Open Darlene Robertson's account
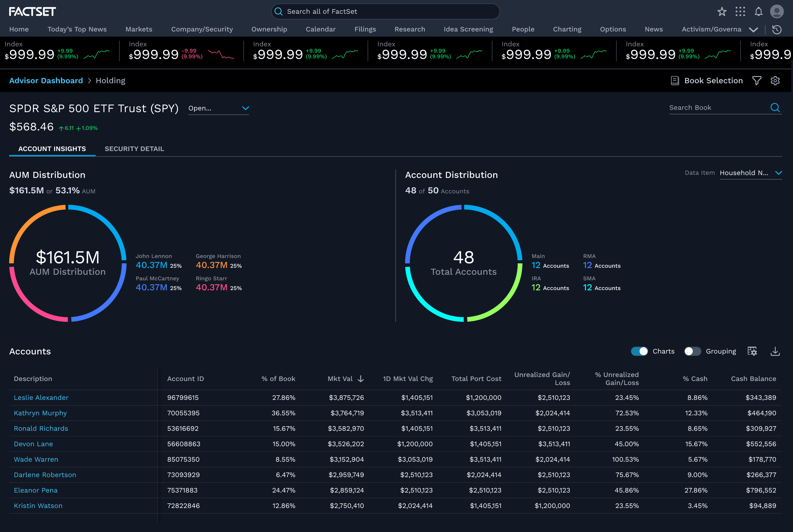Screen dimensions: 793x532 (45, 475)
